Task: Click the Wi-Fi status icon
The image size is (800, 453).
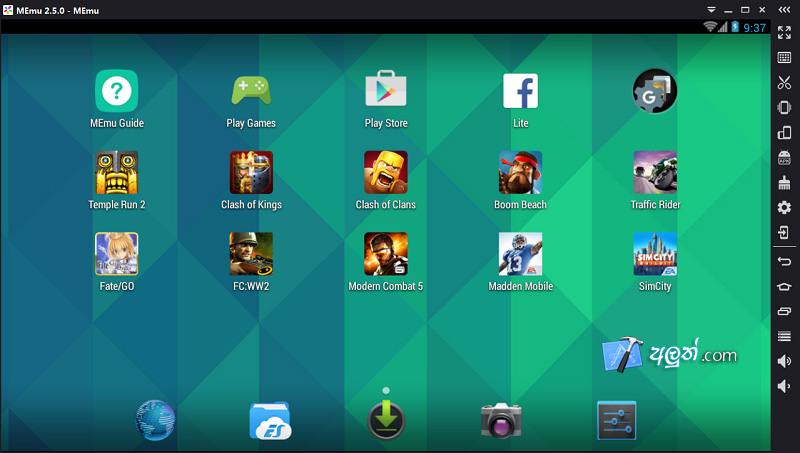Action: pyautogui.click(x=709, y=27)
